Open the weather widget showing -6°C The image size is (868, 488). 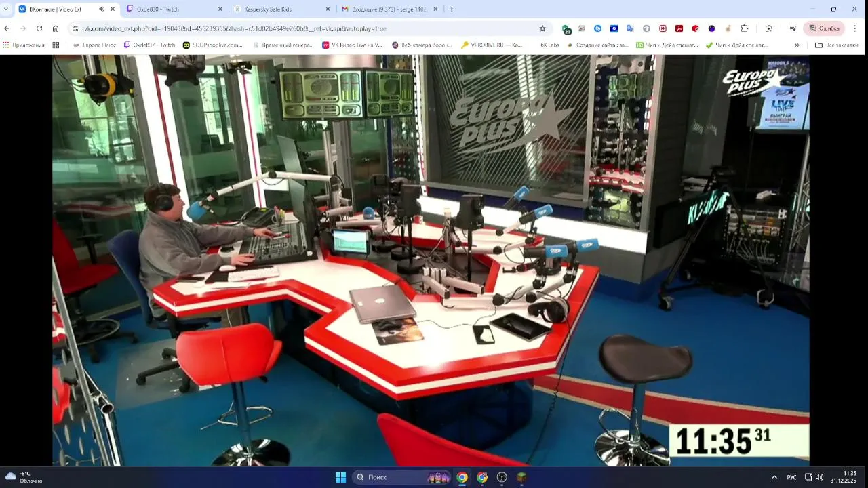24,477
